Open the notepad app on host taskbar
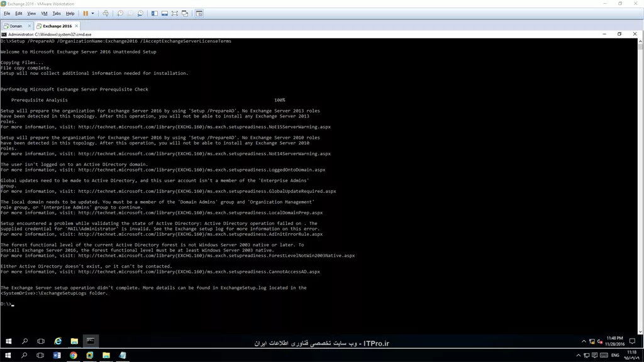 [x=123, y=356]
